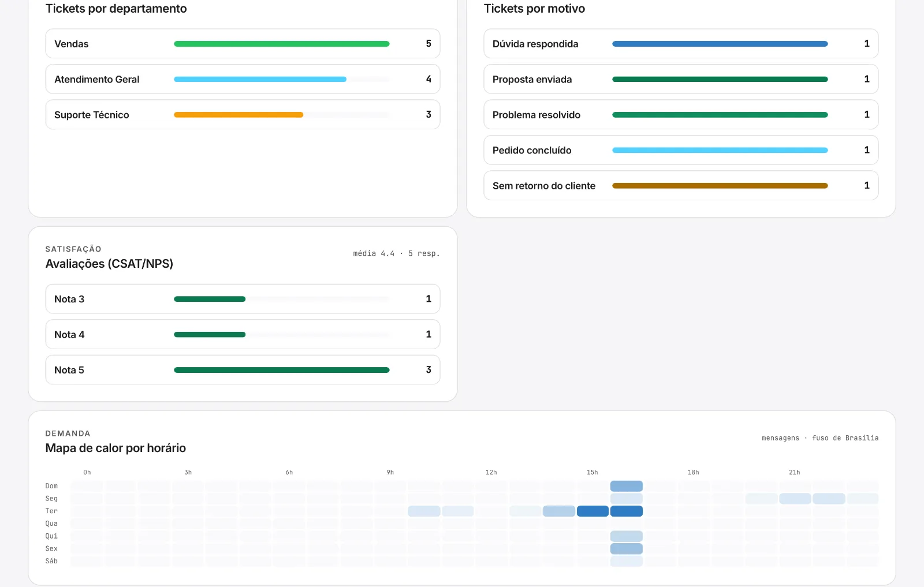Click the Sex 16h heatmap cell
This screenshot has height=587, width=924.
(x=627, y=548)
